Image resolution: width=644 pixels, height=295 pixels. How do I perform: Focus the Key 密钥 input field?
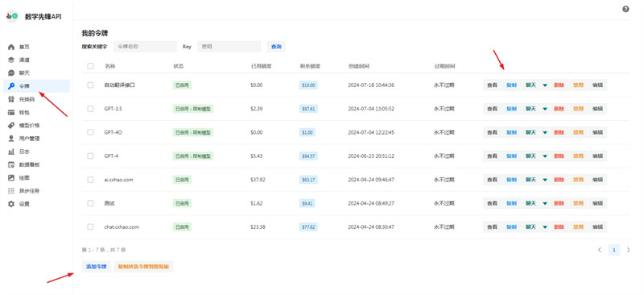(x=229, y=47)
